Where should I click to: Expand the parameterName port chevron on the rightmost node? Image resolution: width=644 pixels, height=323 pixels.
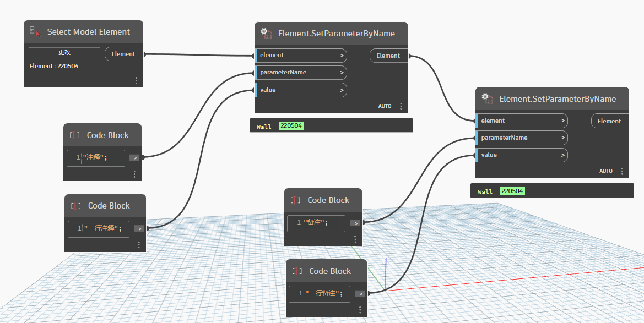pos(562,138)
